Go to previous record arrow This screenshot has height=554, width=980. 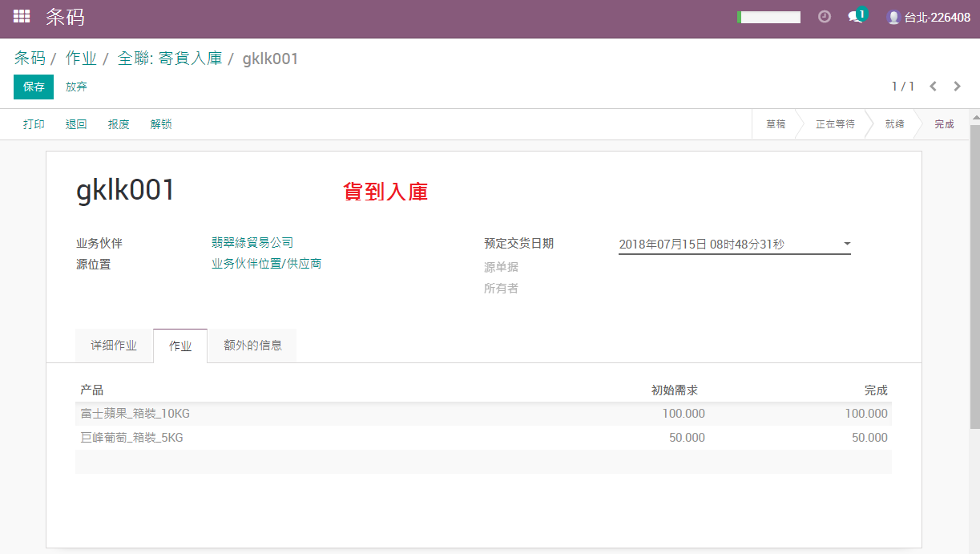(933, 87)
